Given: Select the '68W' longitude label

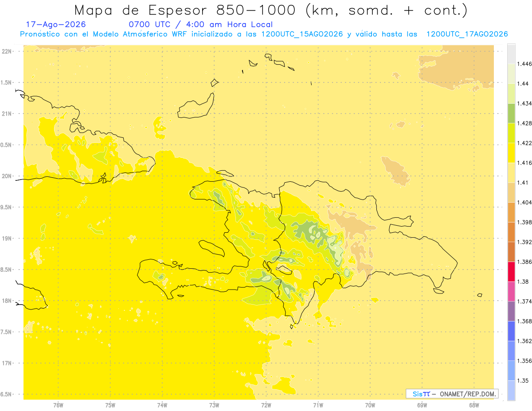Looking at the screenshot, I should [x=474, y=405].
